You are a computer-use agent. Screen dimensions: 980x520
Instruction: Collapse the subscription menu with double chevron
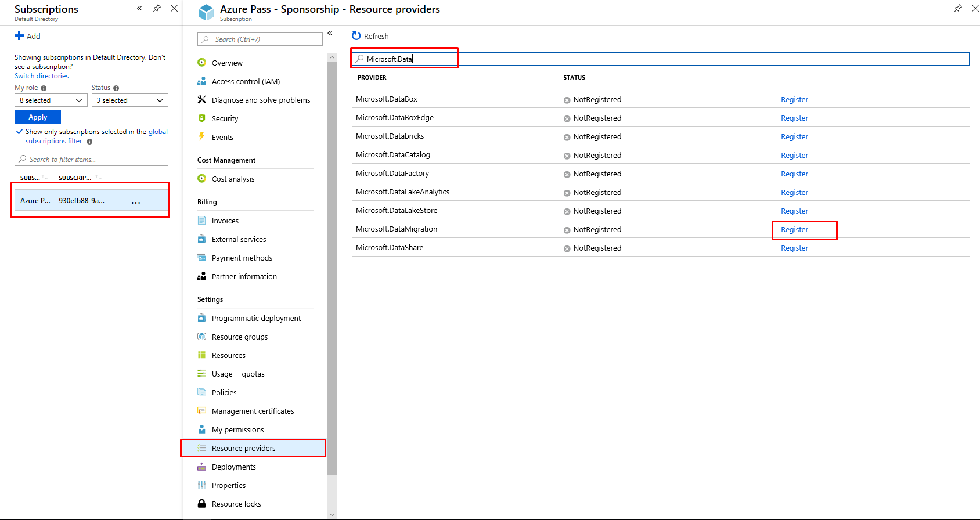click(330, 33)
